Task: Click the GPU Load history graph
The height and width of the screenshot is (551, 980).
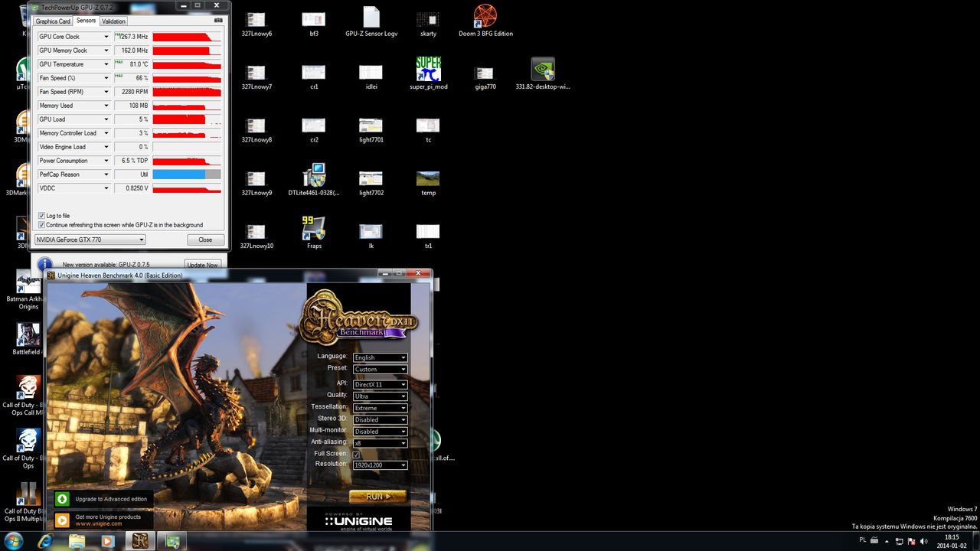Action: point(187,119)
